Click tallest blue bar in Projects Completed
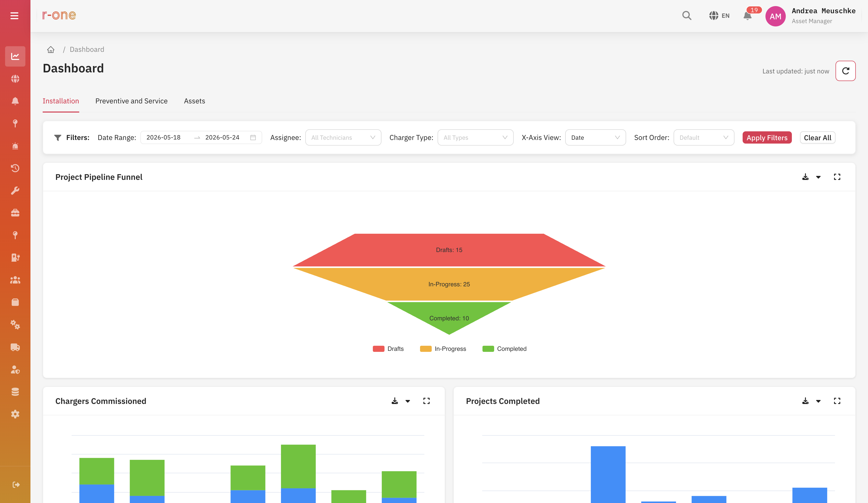This screenshot has width=868, height=503. click(608, 474)
